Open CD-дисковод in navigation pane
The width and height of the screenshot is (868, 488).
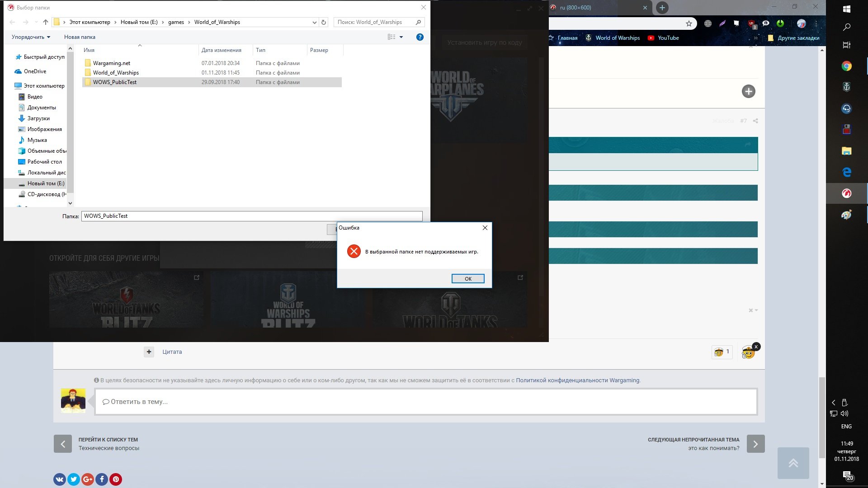[x=42, y=194]
